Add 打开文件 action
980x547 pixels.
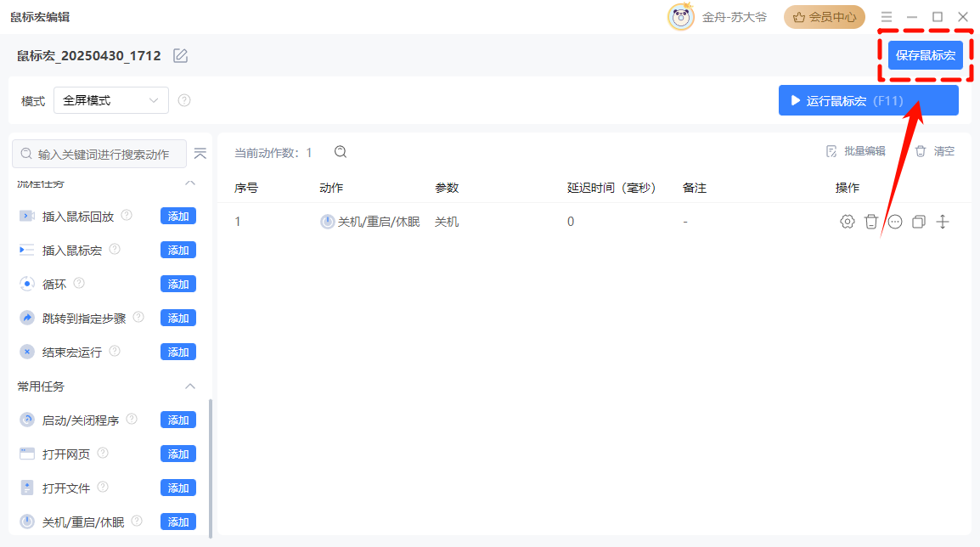[x=178, y=488]
